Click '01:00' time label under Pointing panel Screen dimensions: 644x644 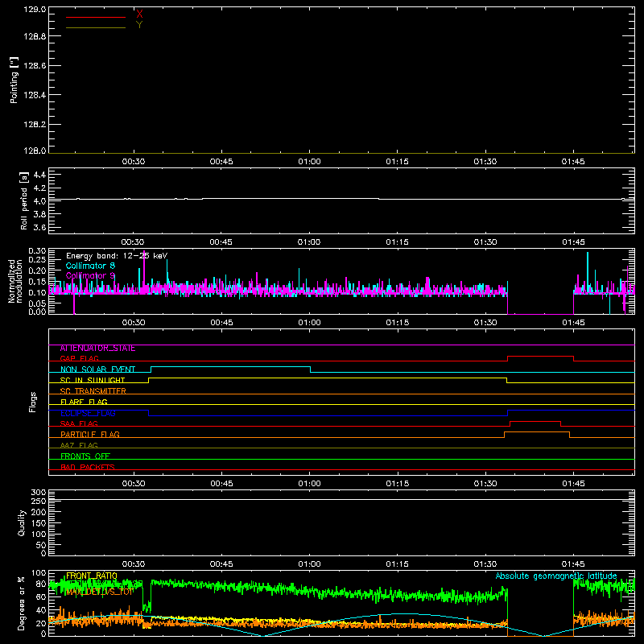[x=309, y=162]
